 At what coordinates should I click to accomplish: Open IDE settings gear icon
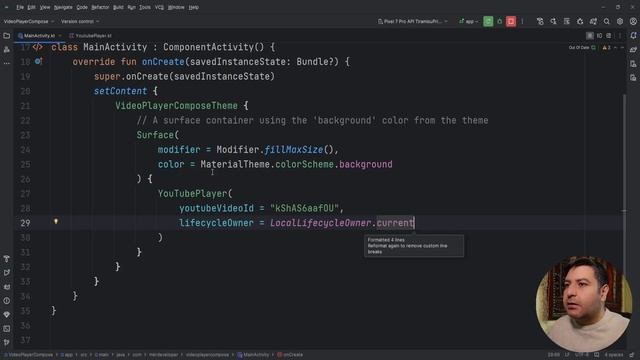pos(620,21)
